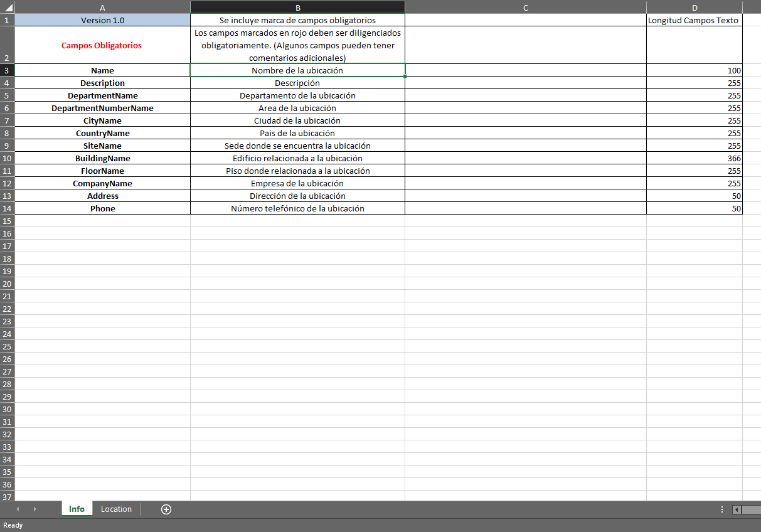The width and height of the screenshot is (761, 532).
Task: Select row 37 header
Action: (7, 496)
